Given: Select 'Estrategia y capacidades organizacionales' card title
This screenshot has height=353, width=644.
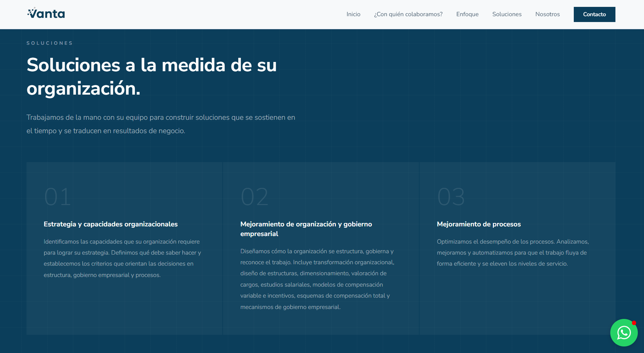Looking at the screenshot, I should (110, 224).
